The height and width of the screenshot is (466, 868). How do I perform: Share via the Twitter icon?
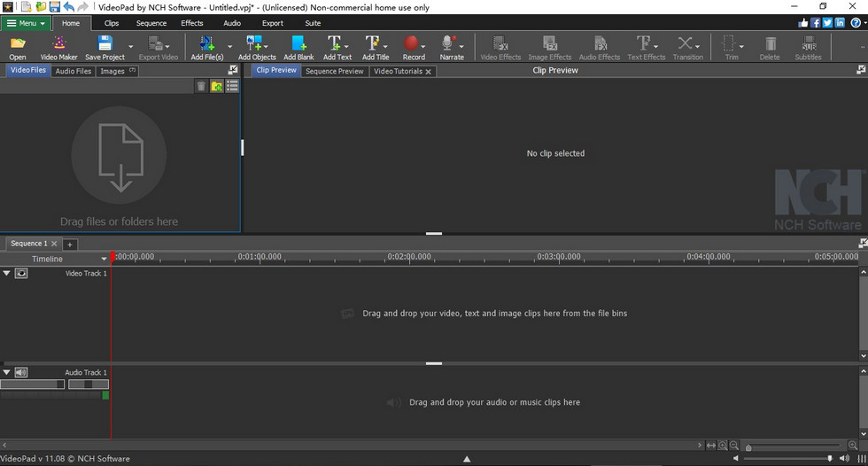point(827,23)
